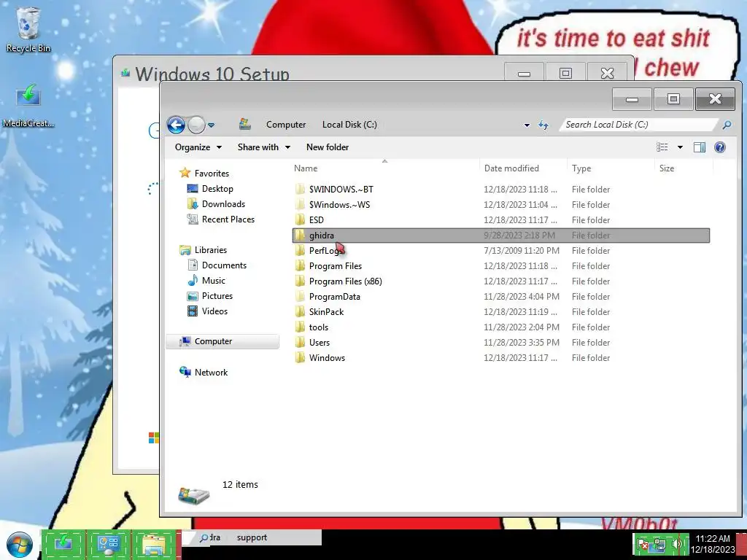Open the recent pages dropdown next to navigation arrows
This screenshot has width=747, height=560.
pos(211,125)
